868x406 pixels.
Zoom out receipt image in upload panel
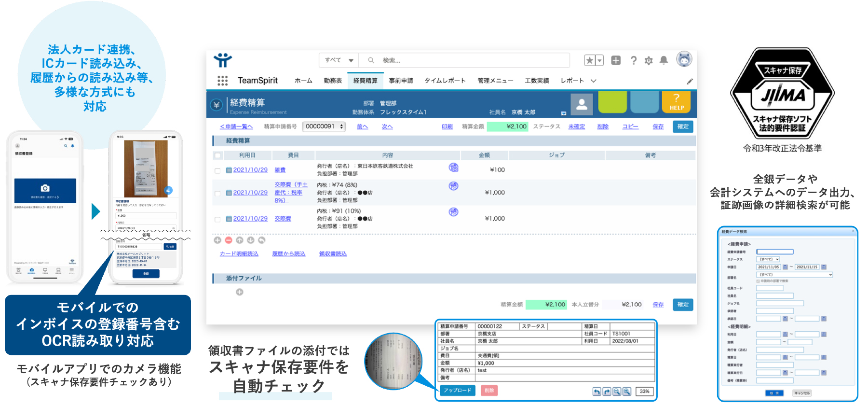coord(617,392)
